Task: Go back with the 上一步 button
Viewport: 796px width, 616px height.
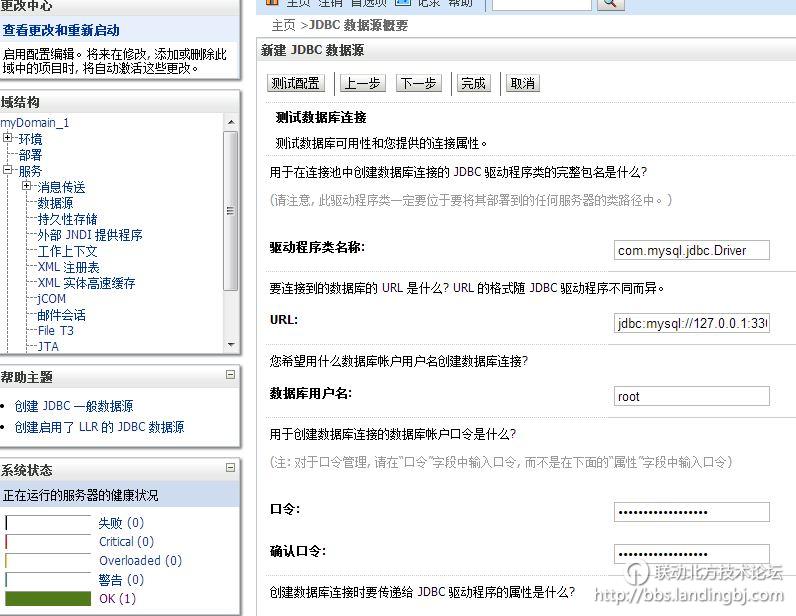Action: click(x=363, y=83)
